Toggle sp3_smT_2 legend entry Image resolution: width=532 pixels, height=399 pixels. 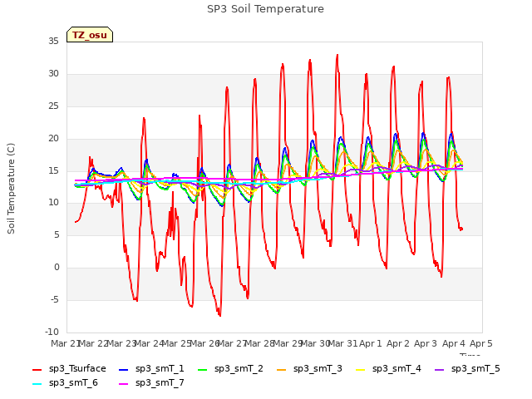pyautogui.click(x=230, y=369)
